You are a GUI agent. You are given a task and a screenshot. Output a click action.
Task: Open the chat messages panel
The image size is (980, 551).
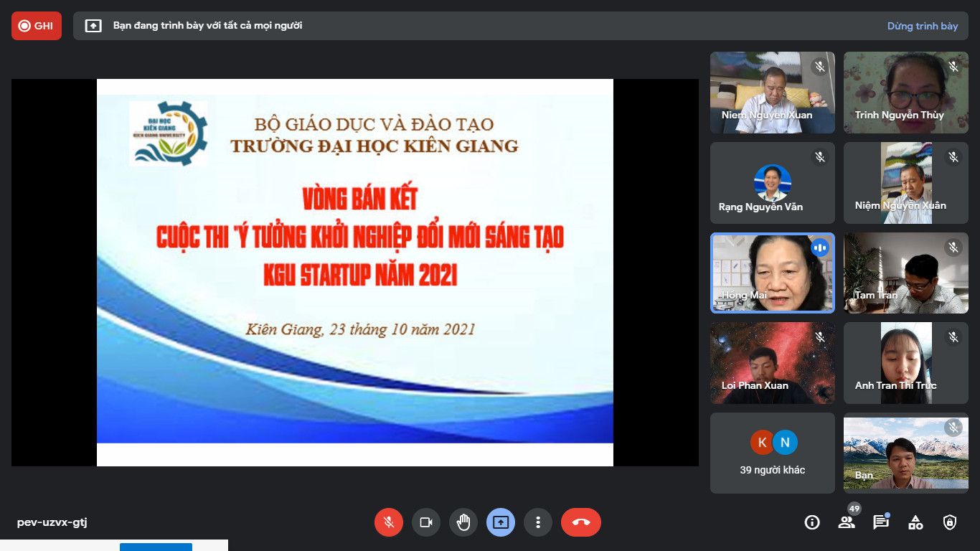tap(881, 522)
